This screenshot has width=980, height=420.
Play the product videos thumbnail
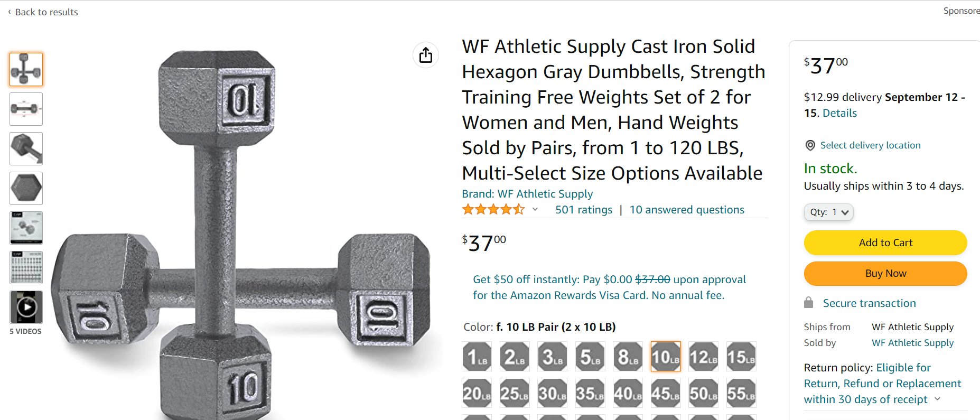click(26, 307)
